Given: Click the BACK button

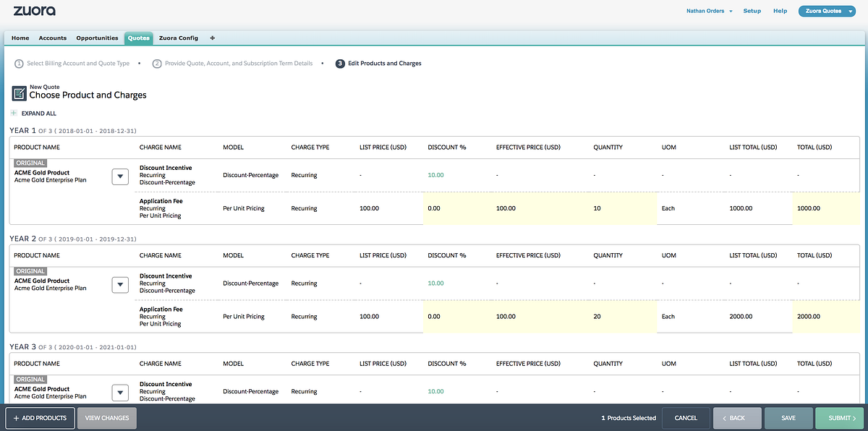Looking at the screenshot, I should coord(737,418).
